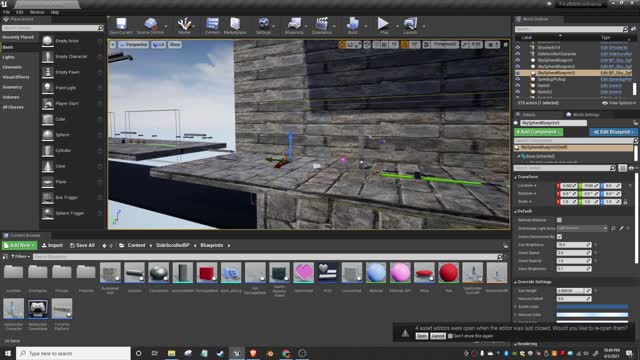Open the viewport Show dropdown
The height and width of the screenshot is (360, 640).
[175, 44]
